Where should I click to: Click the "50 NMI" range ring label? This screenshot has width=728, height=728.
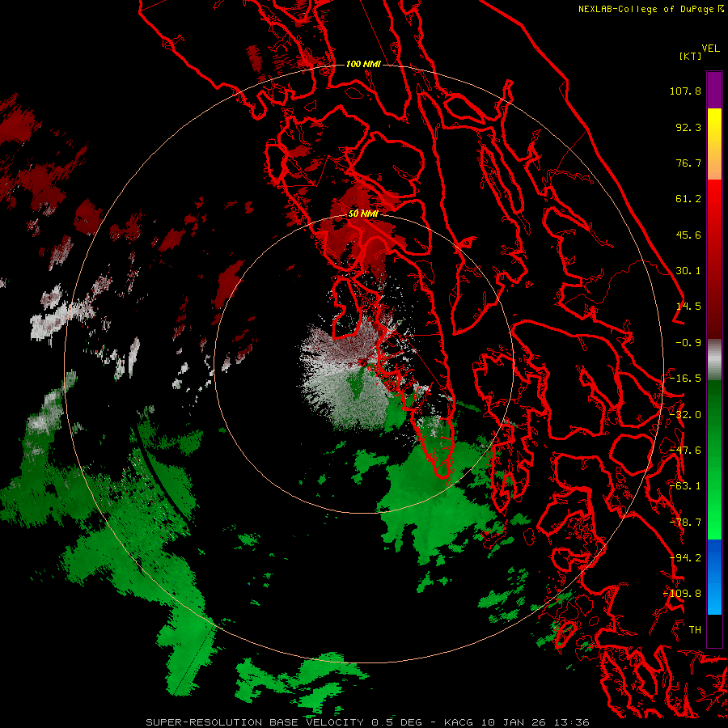point(363,214)
